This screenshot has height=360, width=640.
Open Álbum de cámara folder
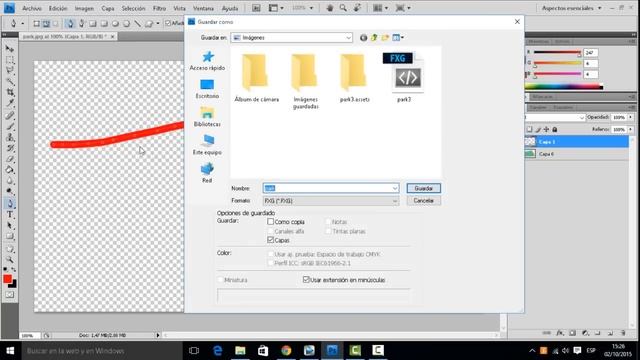pyautogui.click(x=257, y=78)
